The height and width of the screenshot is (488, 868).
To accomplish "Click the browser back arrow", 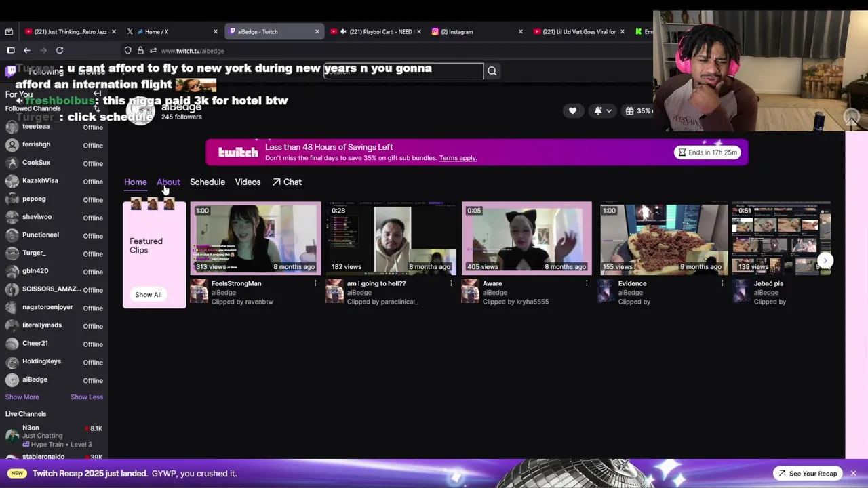I will [x=27, y=50].
